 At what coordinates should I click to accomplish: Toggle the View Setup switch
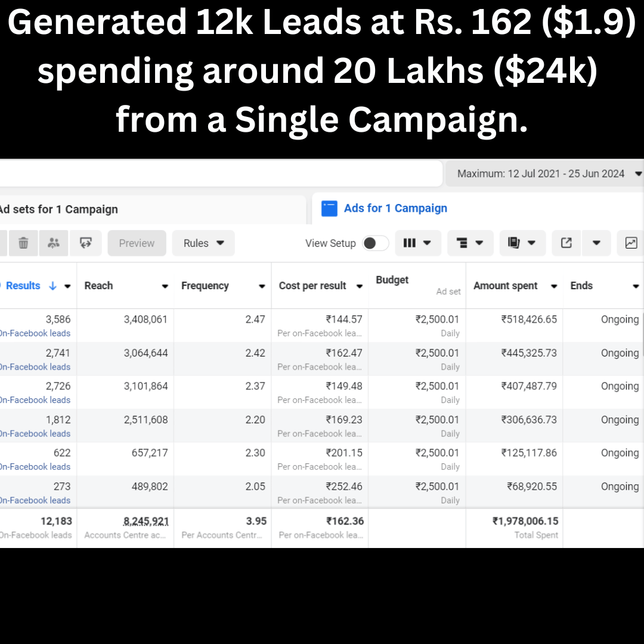pos(376,243)
